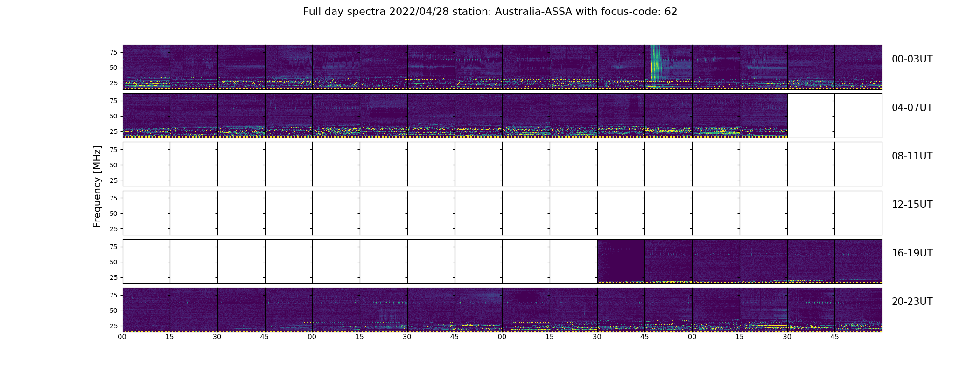Click the '04-07UT' row label
This screenshot has width=980, height=373.
click(x=912, y=108)
